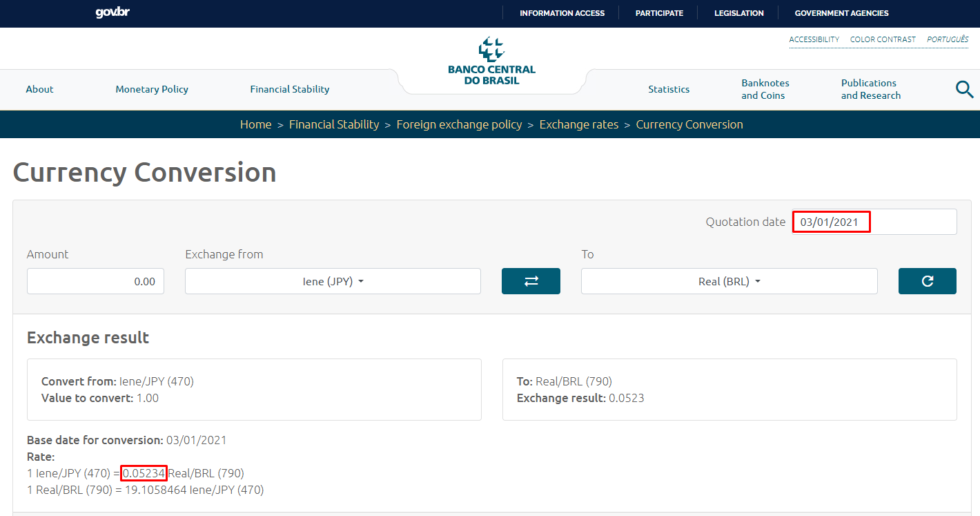Click the Color Contrast link
This screenshot has height=516, width=980.
click(883, 39)
